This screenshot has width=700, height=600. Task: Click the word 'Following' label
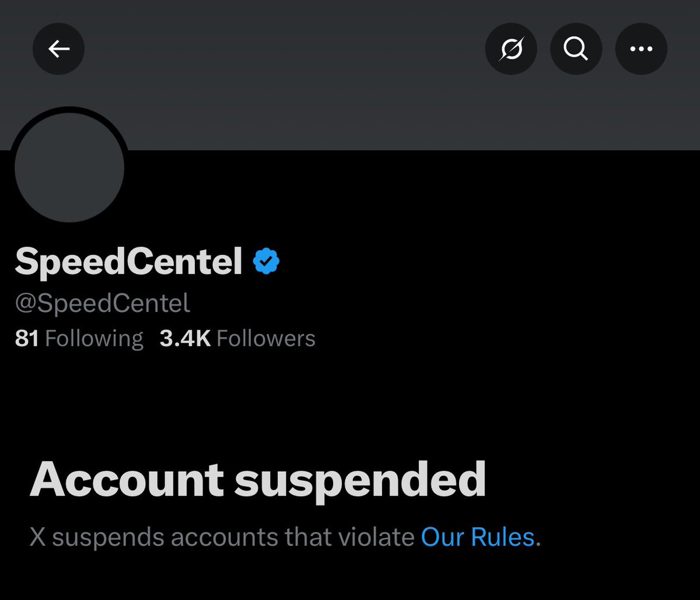(x=94, y=339)
